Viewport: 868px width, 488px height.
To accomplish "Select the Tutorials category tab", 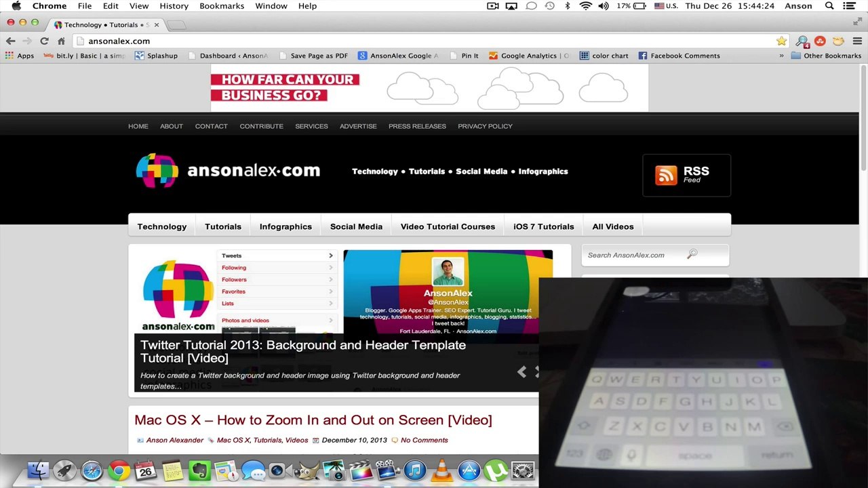I will (x=223, y=226).
